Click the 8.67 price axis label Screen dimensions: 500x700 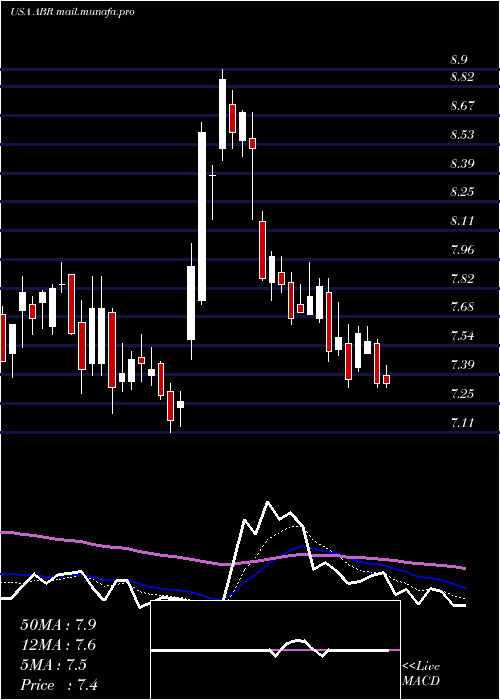(462, 106)
